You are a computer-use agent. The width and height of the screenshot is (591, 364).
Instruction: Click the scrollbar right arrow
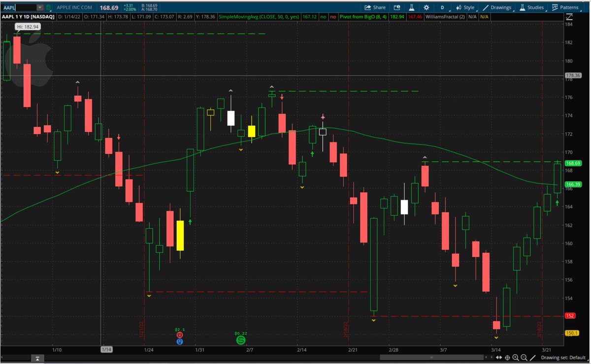[491, 358]
